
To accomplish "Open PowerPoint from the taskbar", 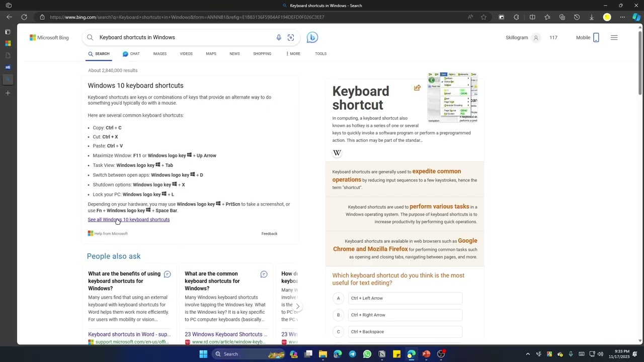I will [x=426, y=354].
